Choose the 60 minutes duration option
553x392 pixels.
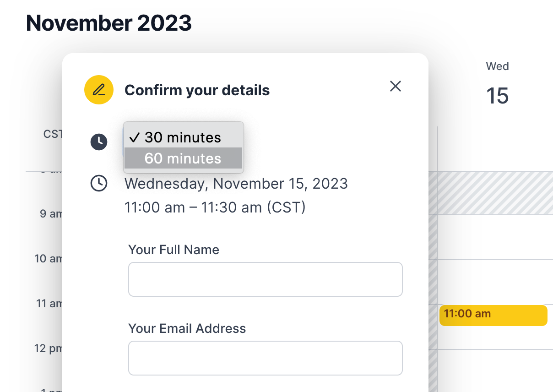[183, 158]
